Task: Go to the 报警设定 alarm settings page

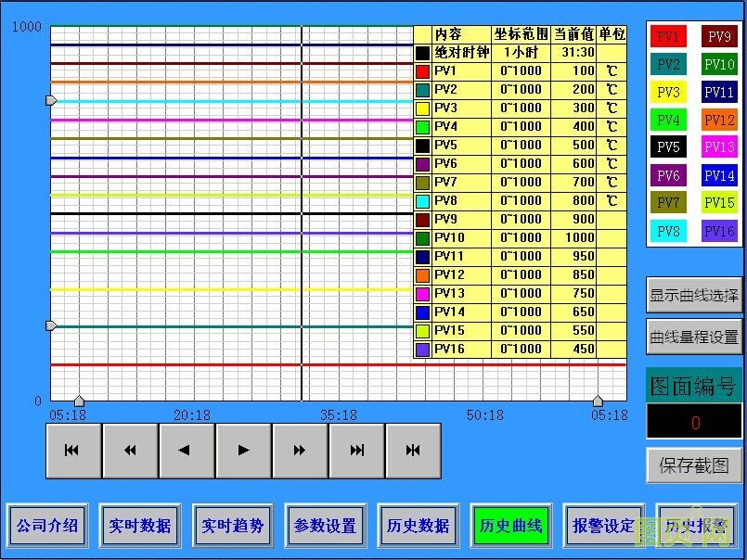Action: [x=604, y=526]
